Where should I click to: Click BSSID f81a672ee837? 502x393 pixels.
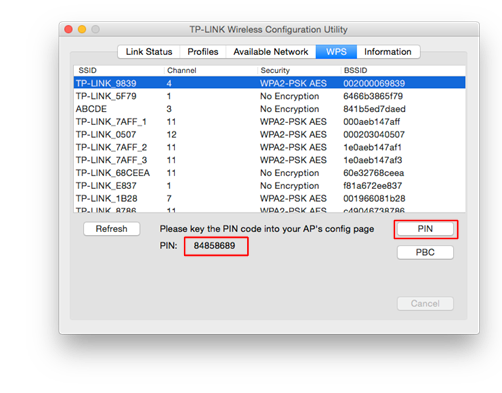click(x=373, y=186)
